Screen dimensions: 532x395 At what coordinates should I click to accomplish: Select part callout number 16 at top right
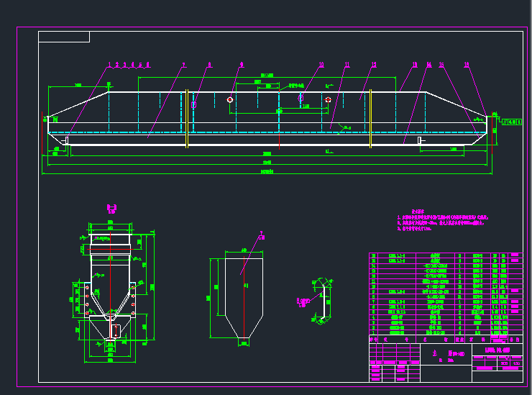tap(467, 65)
